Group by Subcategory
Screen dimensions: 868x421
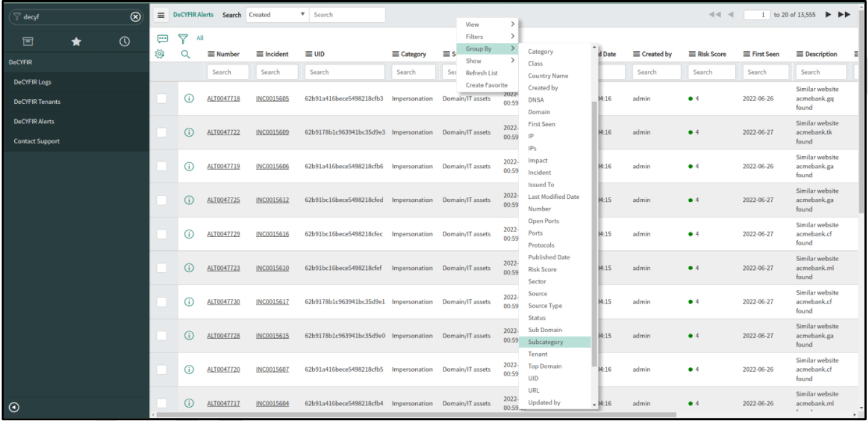click(x=555, y=342)
